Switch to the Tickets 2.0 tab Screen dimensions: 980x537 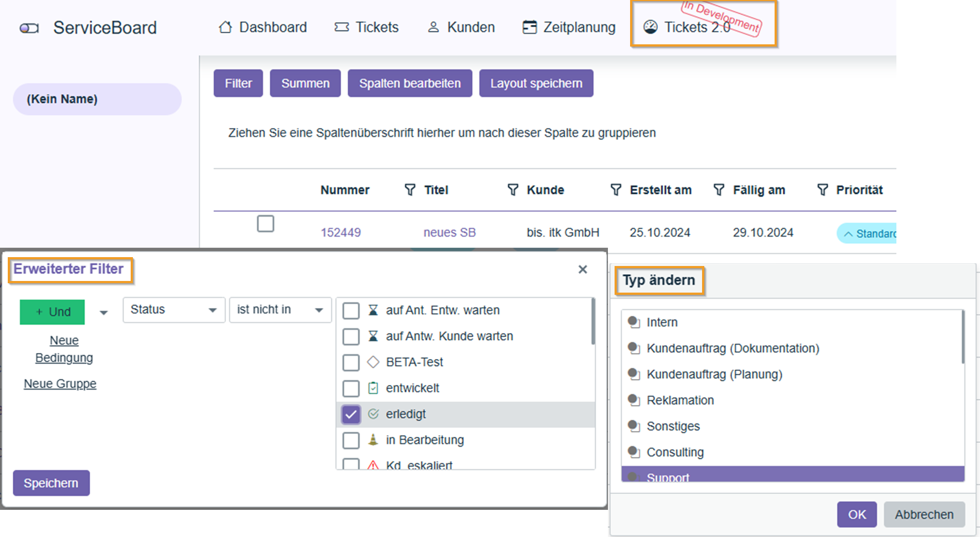[697, 27]
